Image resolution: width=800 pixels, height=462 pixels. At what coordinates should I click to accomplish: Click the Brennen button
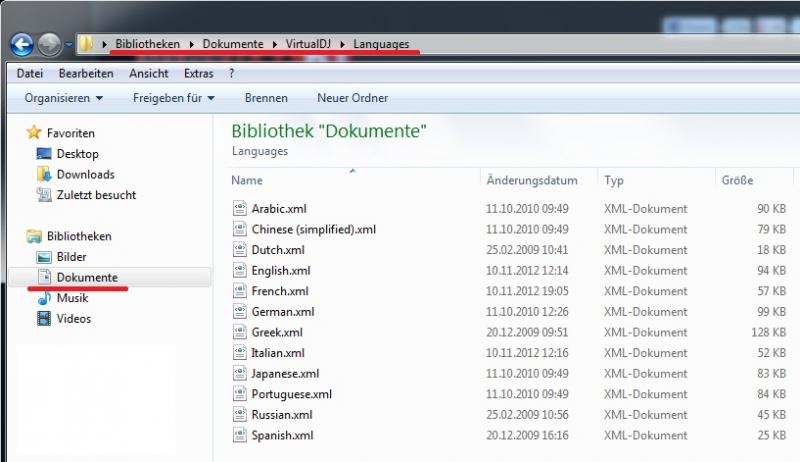pos(266,98)
